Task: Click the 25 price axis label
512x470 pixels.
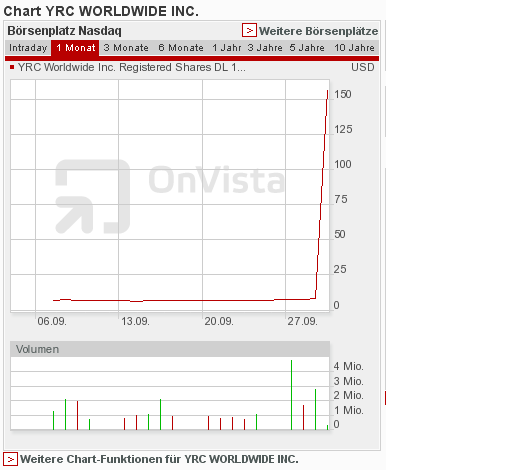Action: click(340, 269)
